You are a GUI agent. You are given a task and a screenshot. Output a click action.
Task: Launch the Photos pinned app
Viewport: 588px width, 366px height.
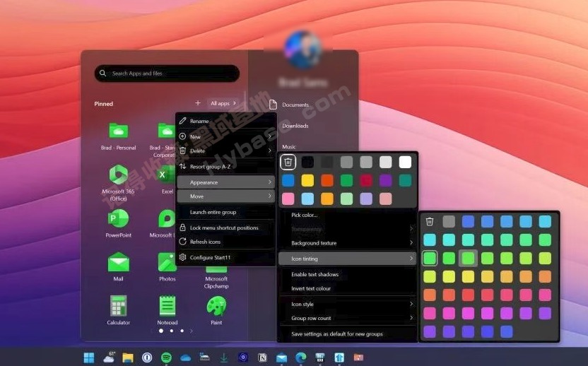click(167, 262)
